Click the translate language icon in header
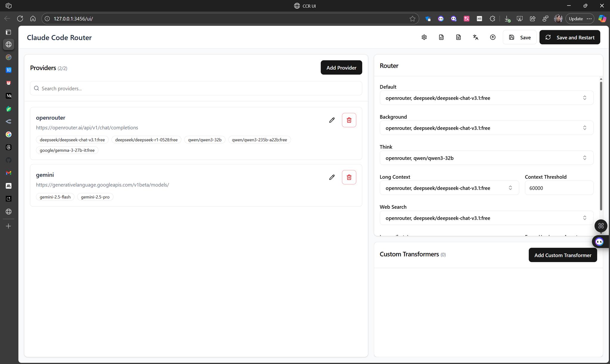 pos(476,37)
